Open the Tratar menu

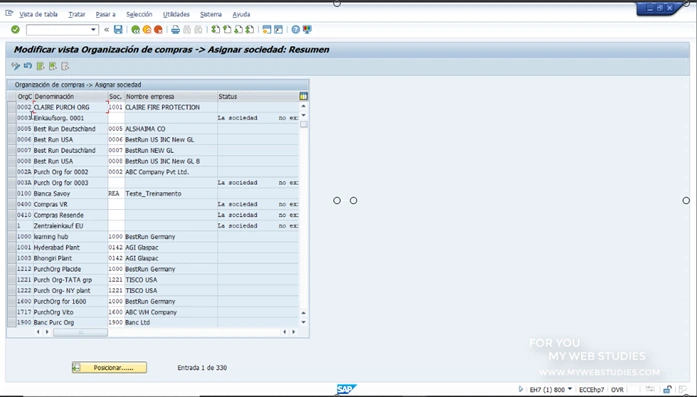(76, 14)
